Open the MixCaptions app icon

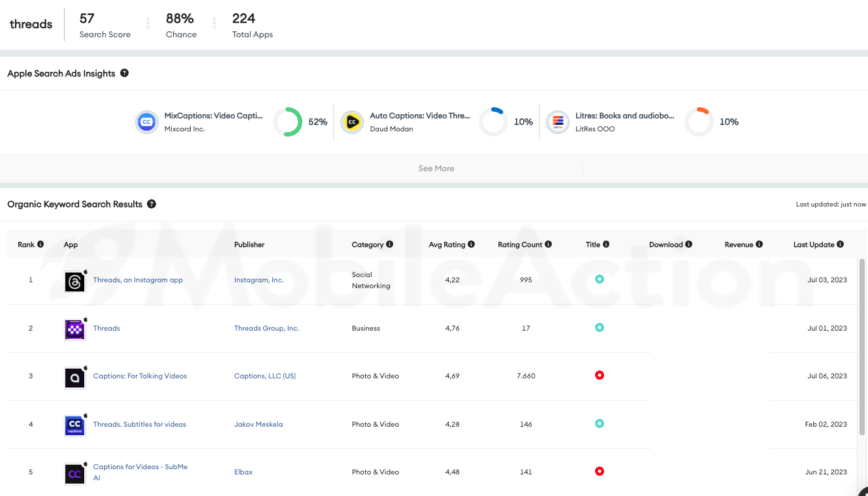pos(147,122)
